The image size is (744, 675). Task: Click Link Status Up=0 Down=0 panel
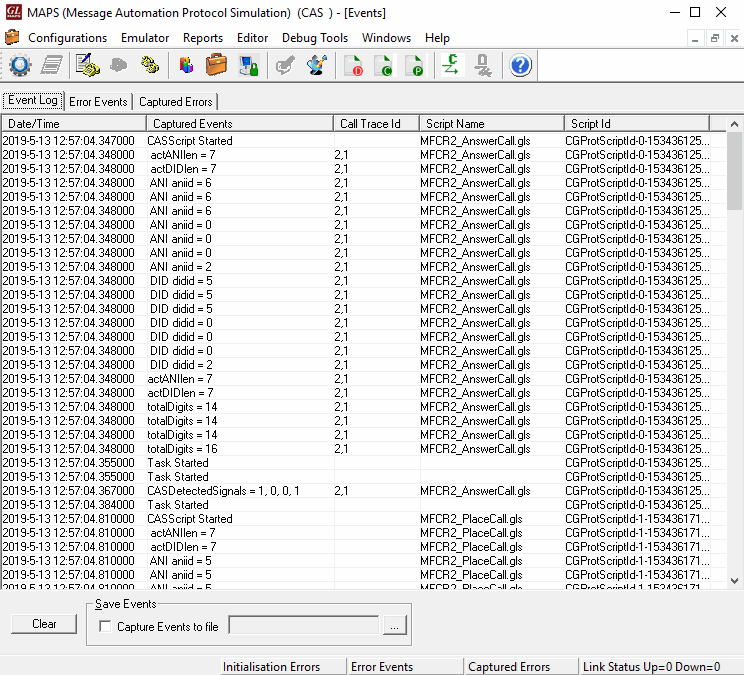pos(660,666)
